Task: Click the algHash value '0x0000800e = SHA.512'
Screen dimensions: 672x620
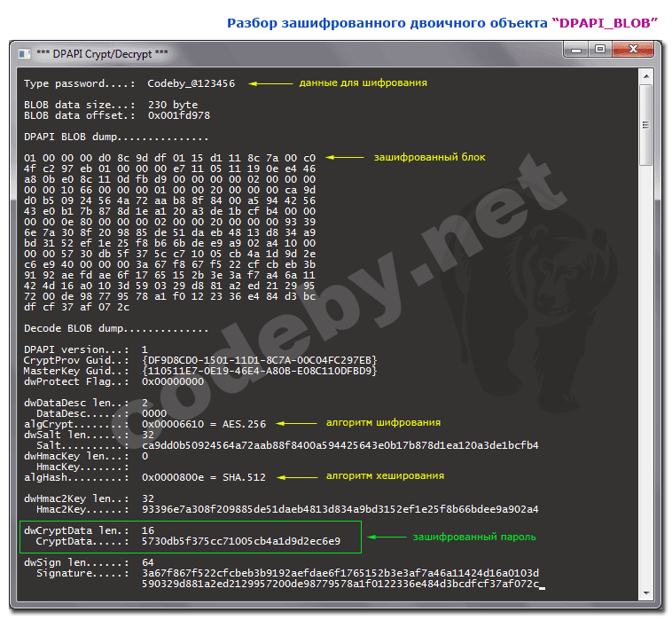Action: click(204, 477)
